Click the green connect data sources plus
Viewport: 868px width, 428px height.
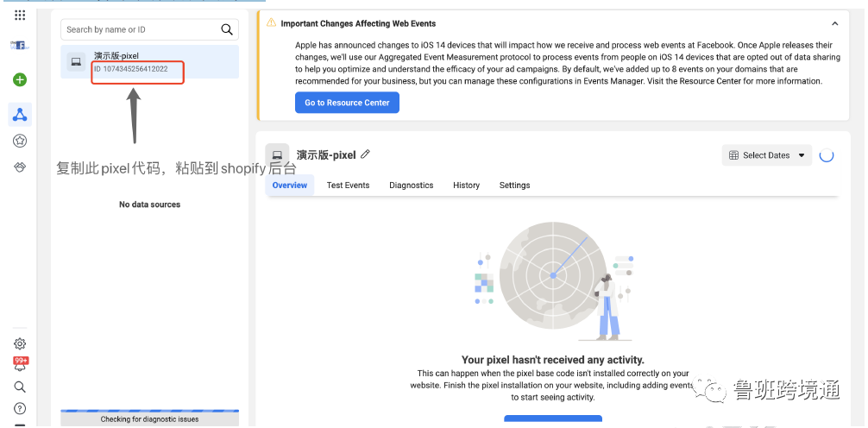20,79
